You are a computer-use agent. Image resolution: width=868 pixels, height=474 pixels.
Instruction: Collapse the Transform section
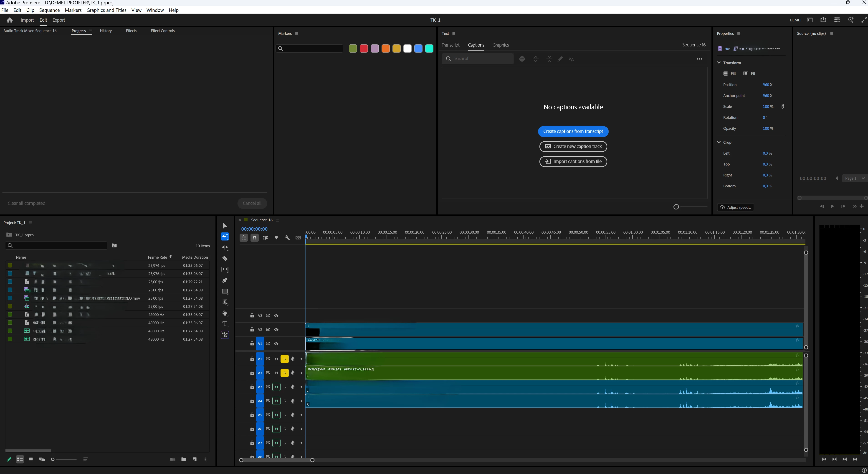(719, 63)
